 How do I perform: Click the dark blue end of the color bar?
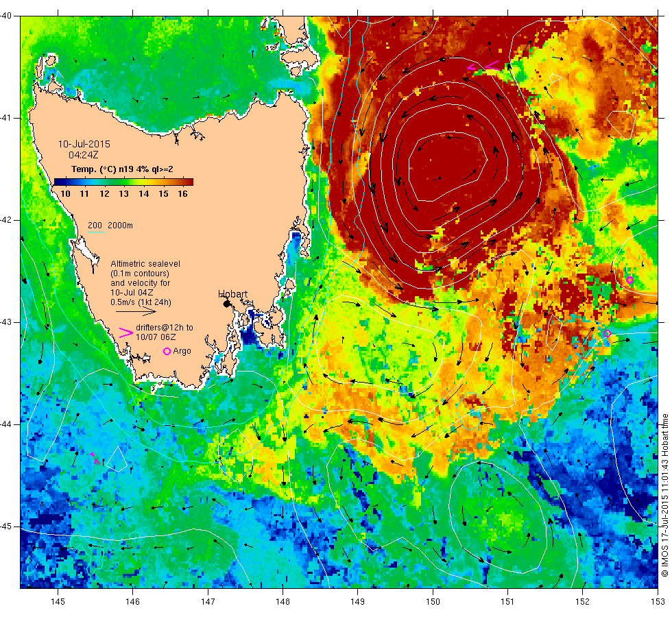click(x=58, y=182)
